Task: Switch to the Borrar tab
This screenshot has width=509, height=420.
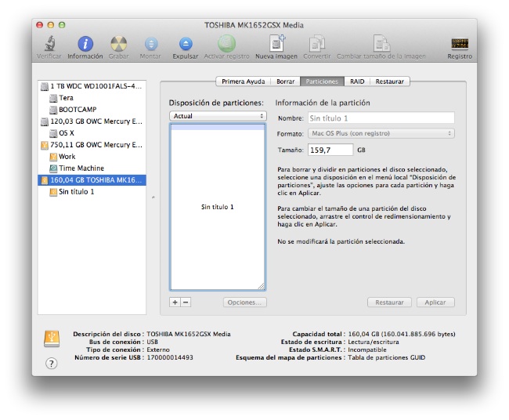Action: pos(286,81)
